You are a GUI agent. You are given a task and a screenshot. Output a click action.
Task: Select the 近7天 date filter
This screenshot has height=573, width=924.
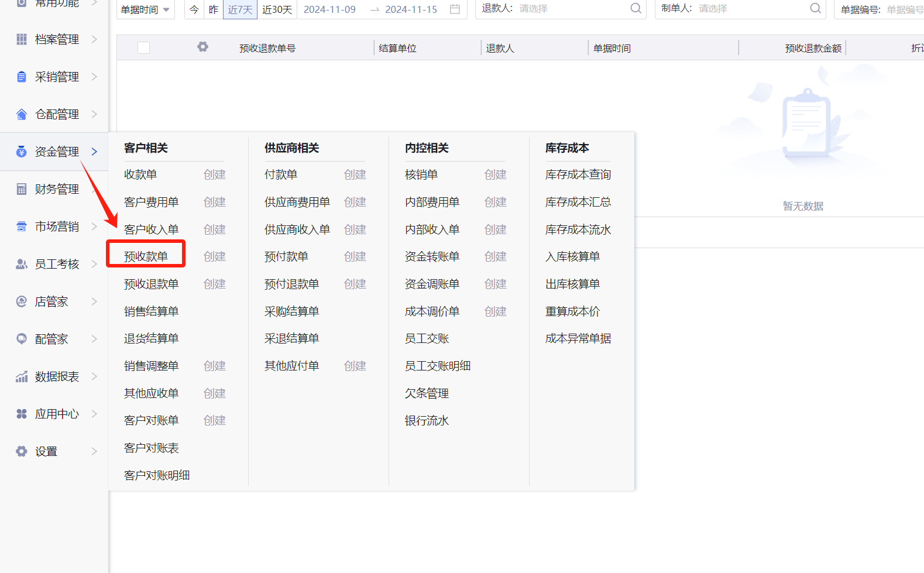pyautogui.click(x=240, y=9)
